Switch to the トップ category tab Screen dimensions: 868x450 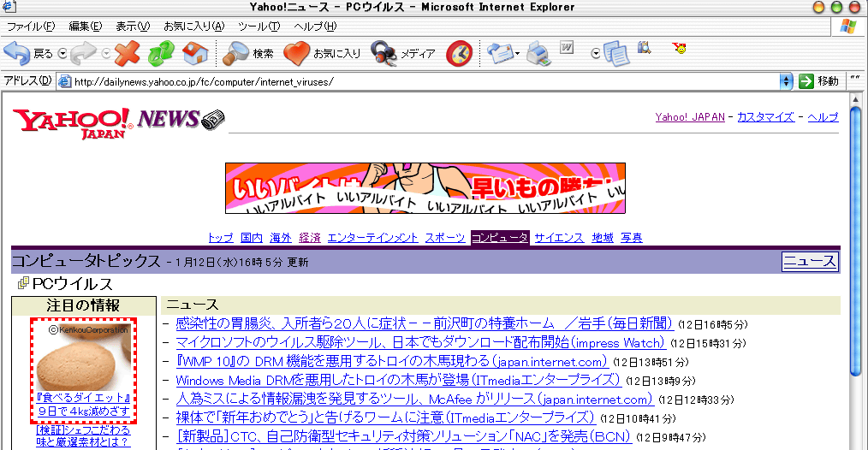pyautogui.click(x=220, y=238)
